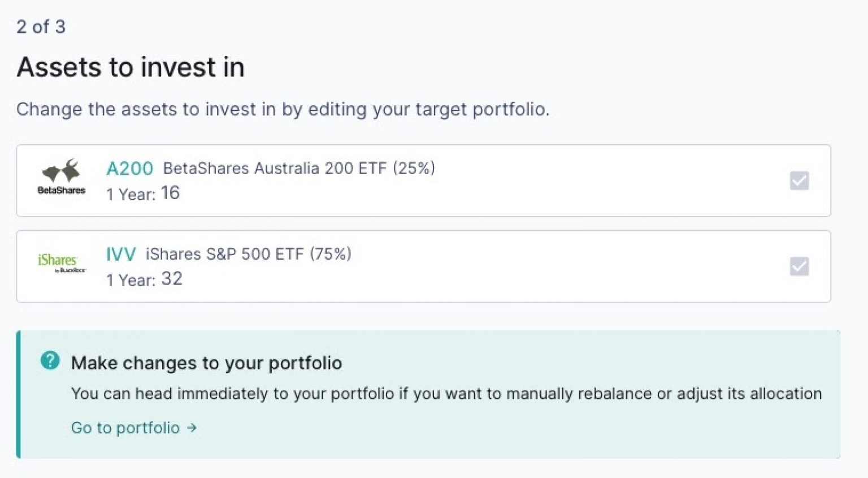
Task: Uncheck the IVV asset checkbox
Action: 798,266
